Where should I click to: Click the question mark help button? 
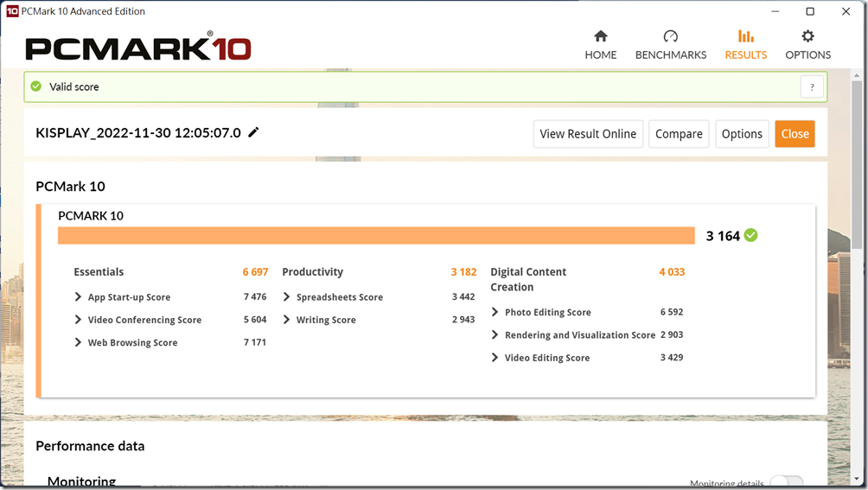click(x=812, y=86)
